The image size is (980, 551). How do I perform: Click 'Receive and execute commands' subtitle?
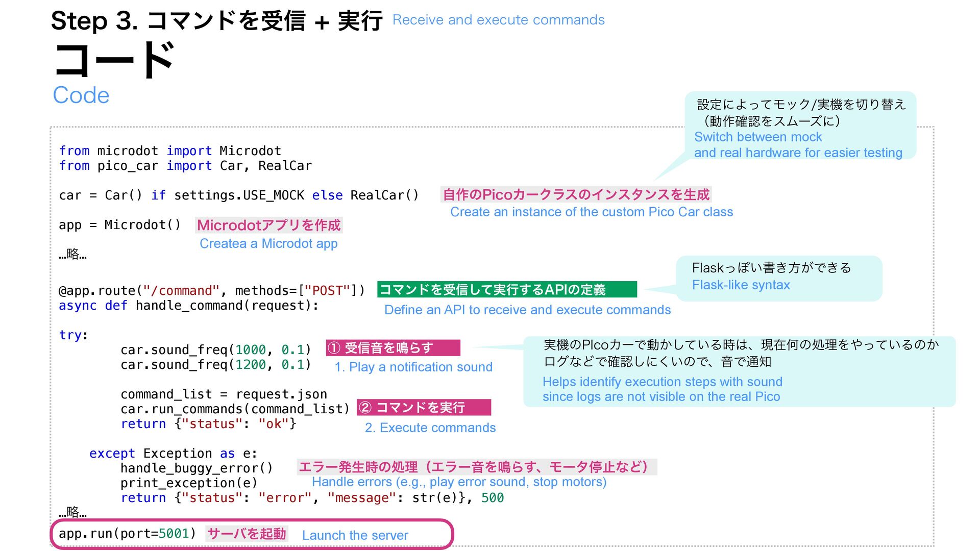[x=498, y=20]
